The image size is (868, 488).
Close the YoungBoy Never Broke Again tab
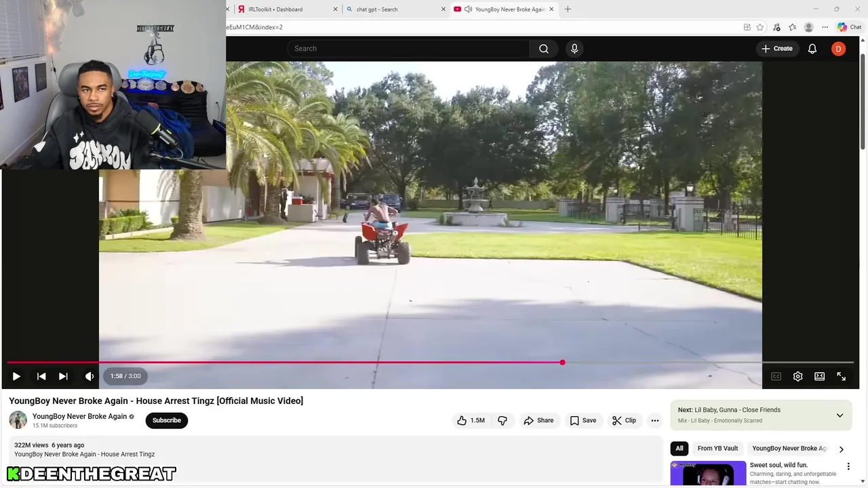(x=551, y=9)
